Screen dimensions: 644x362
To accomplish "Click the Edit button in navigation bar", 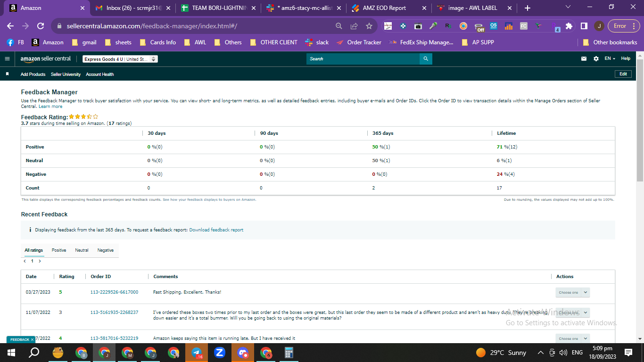I will (x=623, y=74).
